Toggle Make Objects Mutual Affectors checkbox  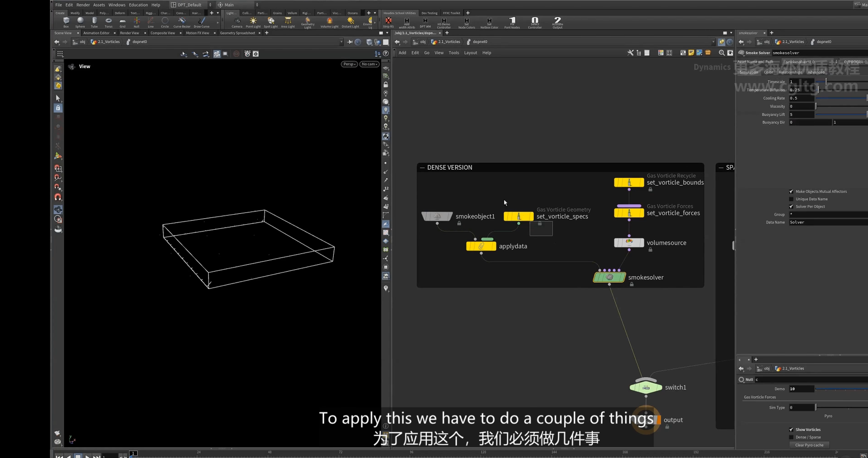click(x=791, y=192)
